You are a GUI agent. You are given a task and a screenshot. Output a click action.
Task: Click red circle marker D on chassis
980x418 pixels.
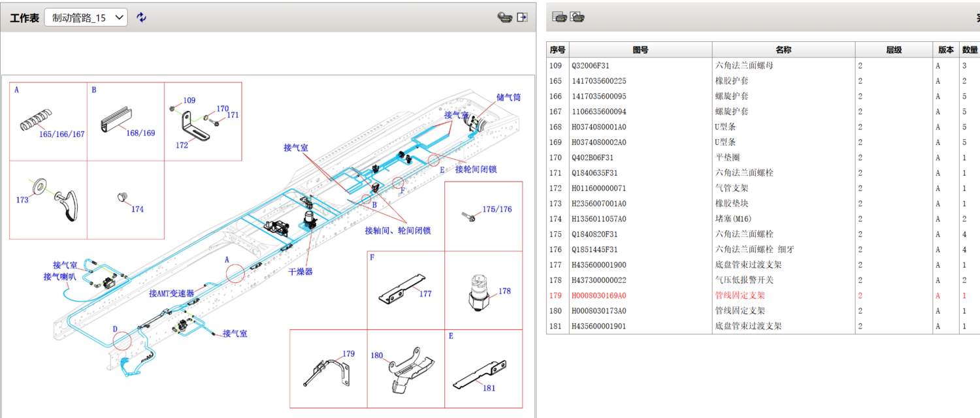click(122, 340)
